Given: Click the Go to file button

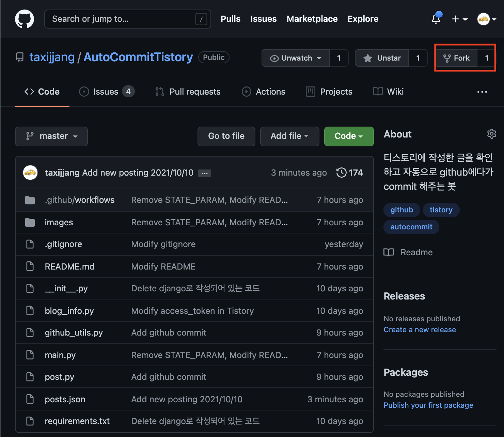Looking at the screenshot, I should (226, 136).
